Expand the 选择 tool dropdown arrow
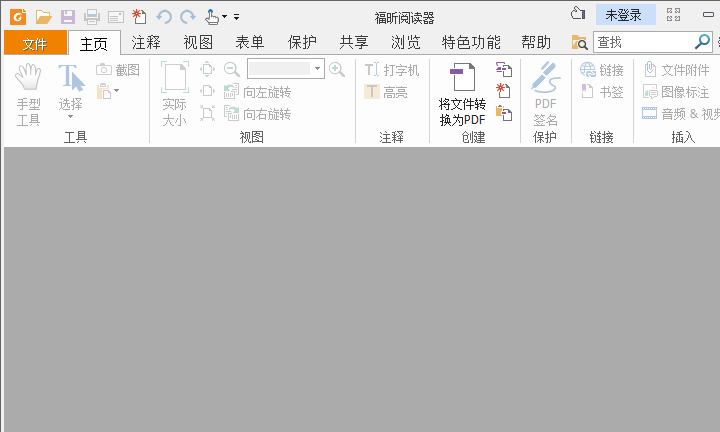The image size is (720, 432). 70,117
